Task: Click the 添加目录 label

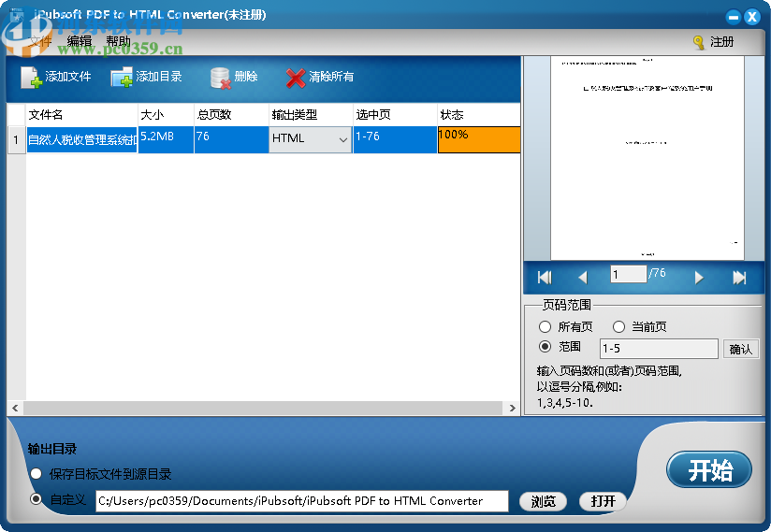Action: pos(159,77)
